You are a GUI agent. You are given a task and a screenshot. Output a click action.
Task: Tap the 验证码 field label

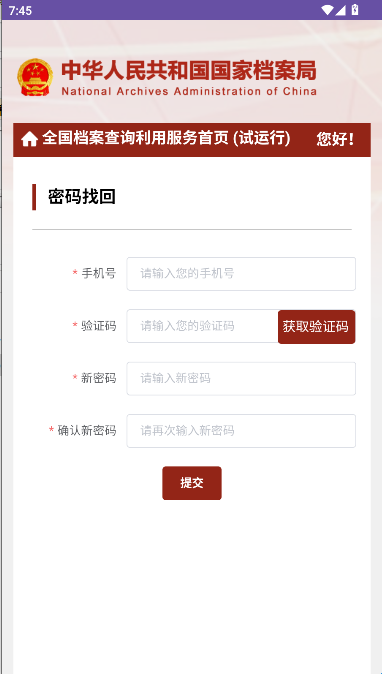(x=98, y=326)
